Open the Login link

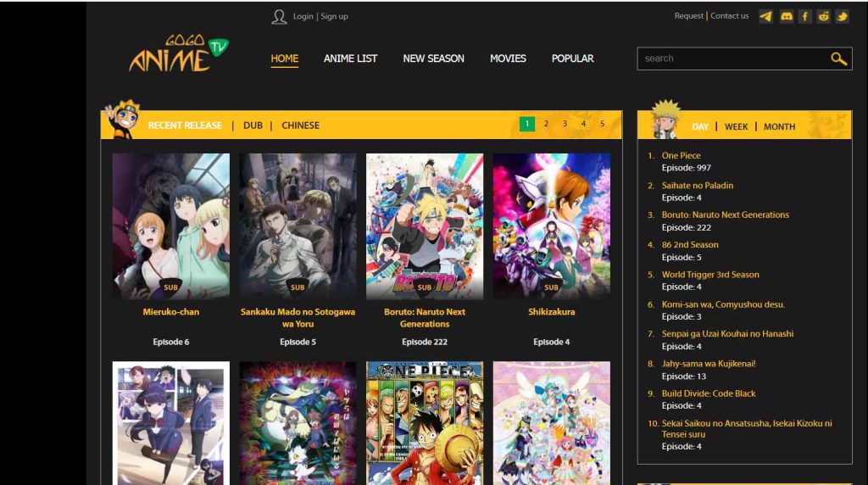click(x=303, y=16)
